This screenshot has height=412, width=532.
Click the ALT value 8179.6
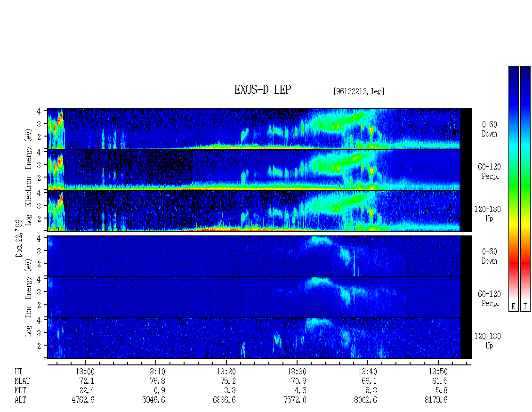click(x=436, y=400)
